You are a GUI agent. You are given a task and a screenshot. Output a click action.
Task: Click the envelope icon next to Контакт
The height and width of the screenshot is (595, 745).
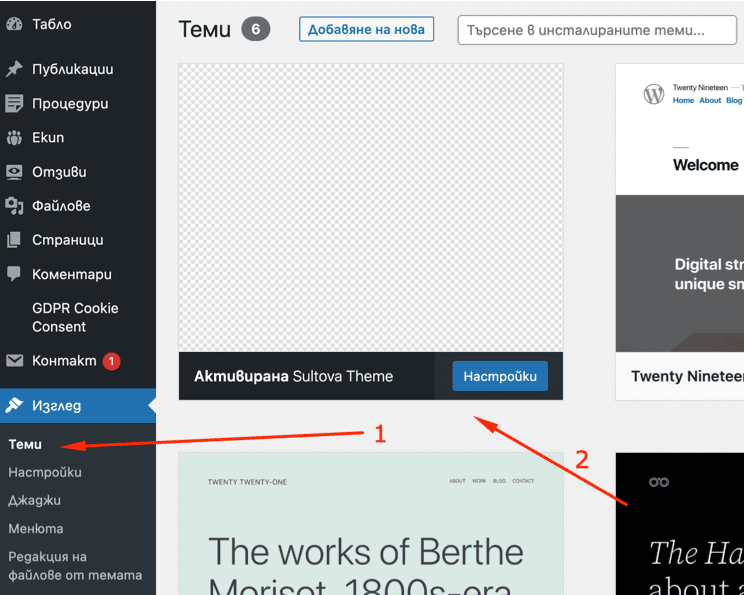click(x=14, y=361)
